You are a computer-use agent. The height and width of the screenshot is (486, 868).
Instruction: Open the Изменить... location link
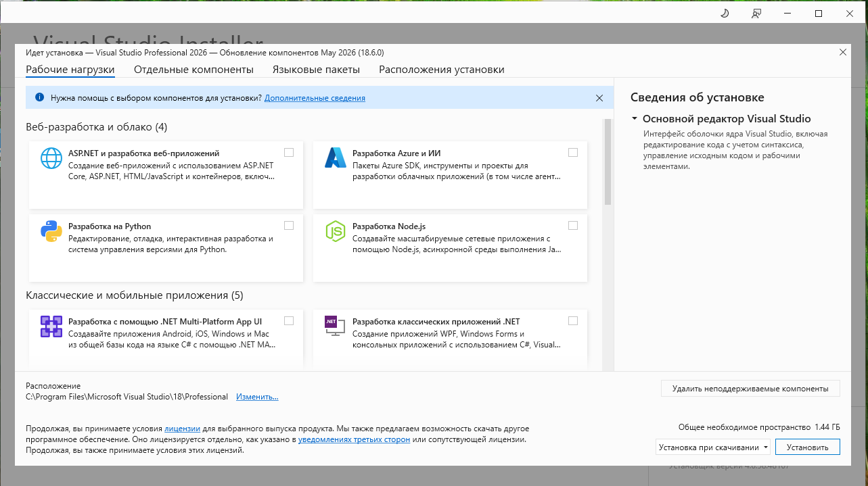coord(257,397)
